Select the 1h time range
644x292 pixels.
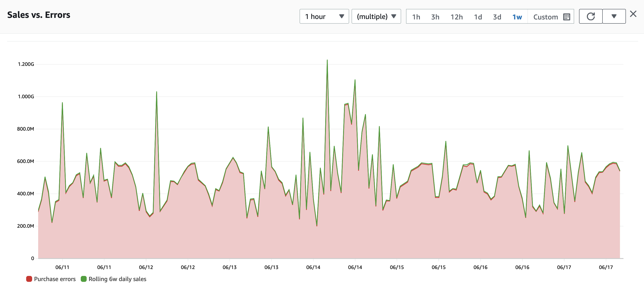(x=416, y=17)
